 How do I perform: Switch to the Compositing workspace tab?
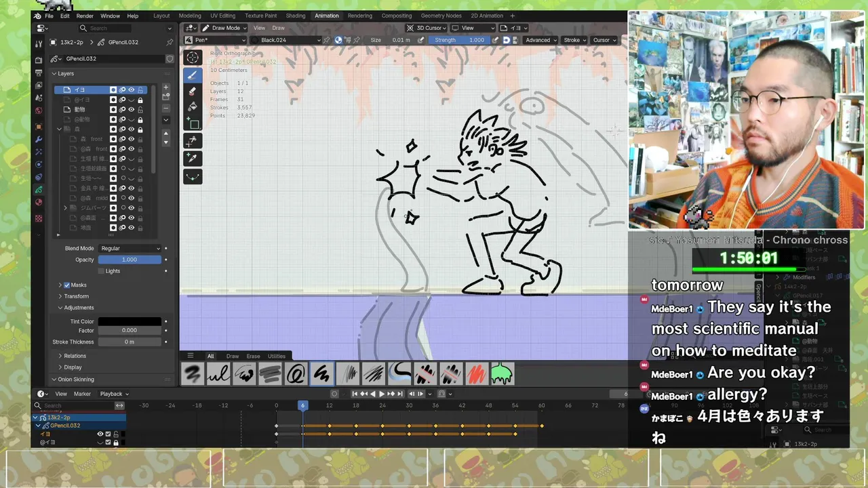397,16
